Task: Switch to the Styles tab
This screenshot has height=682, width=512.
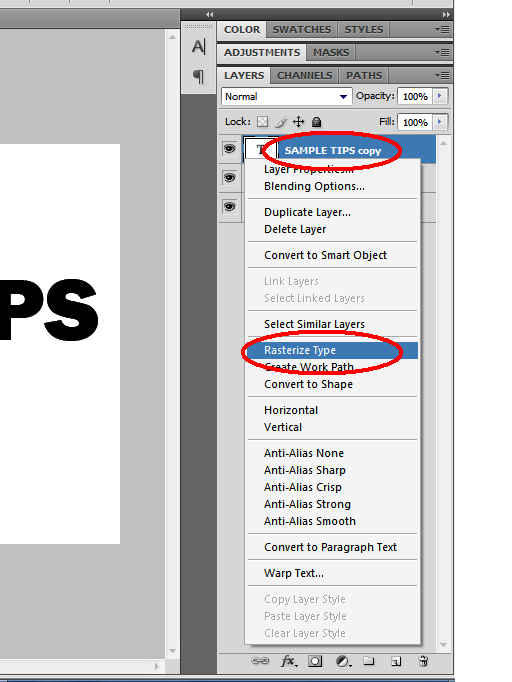Action: pos(364,30)
